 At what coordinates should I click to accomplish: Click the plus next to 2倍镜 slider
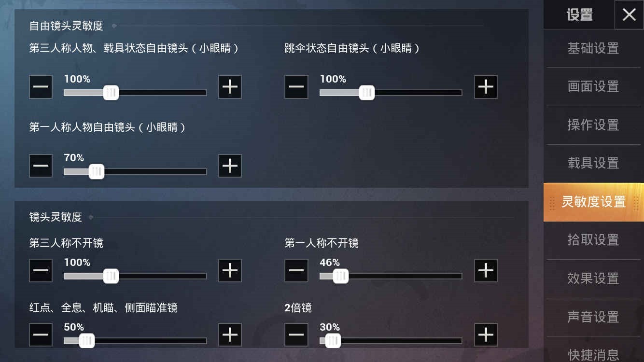tap(486, 335)
